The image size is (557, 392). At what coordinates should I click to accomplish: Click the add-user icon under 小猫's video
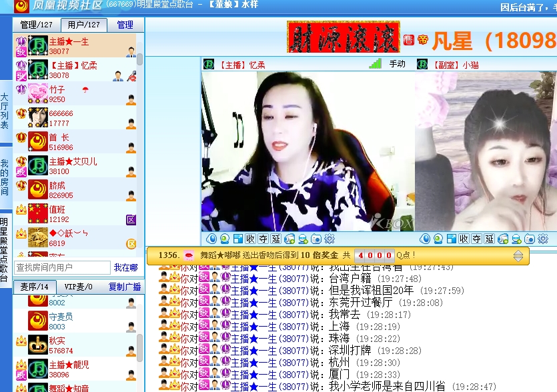point(516,239)
